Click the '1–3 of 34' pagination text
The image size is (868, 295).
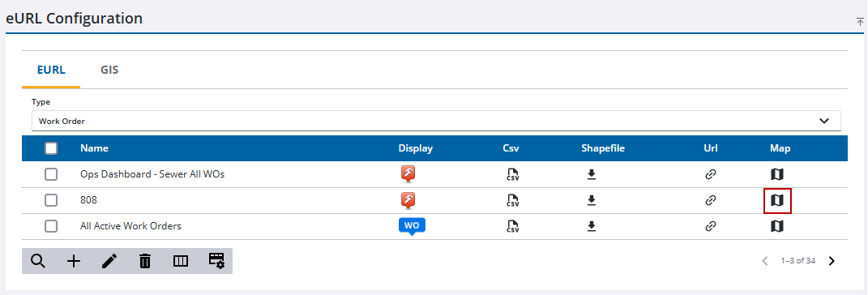[x=797, y=261]
